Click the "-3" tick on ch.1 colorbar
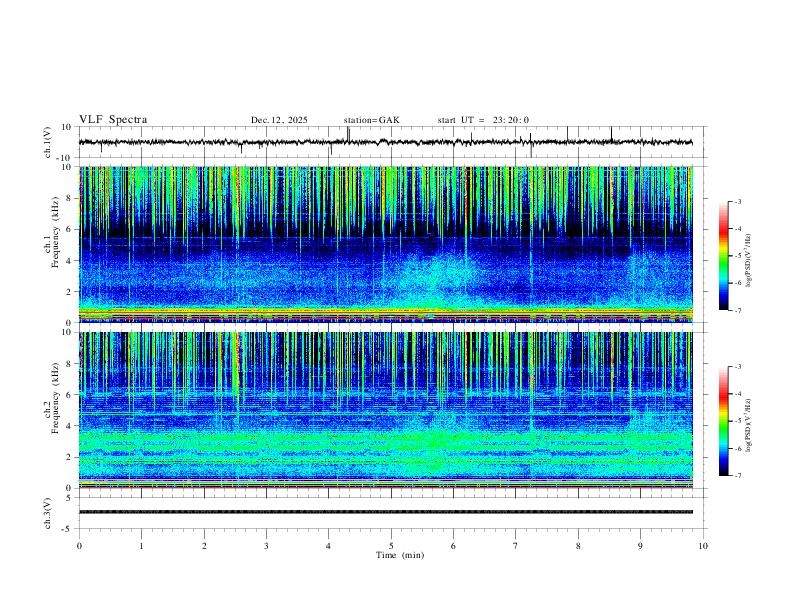792x612 pixels. pyautogui.click(x=738, y=201)
